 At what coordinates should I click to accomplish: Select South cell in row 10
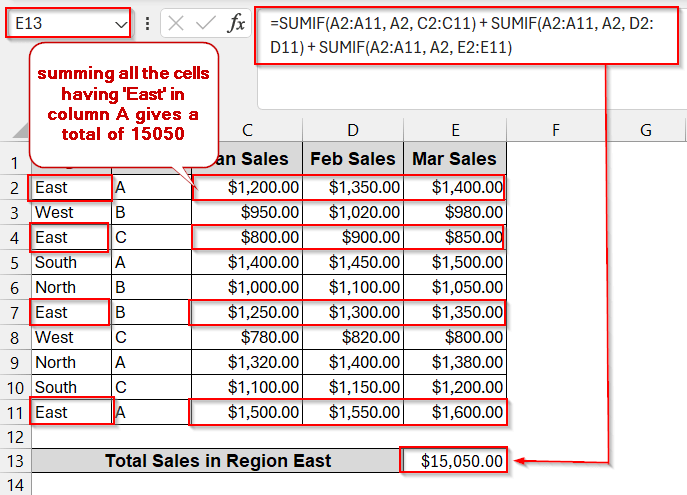point(71,387)
